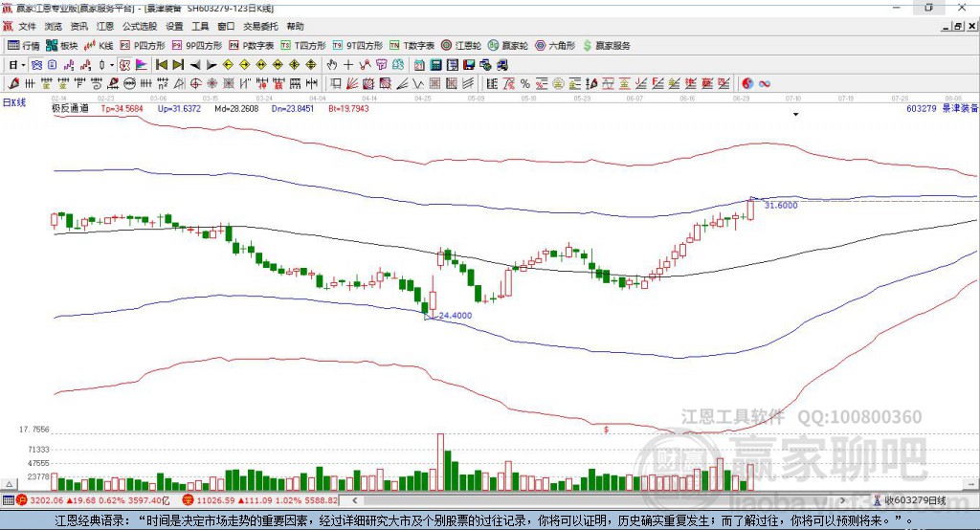This screenshot has width=980, height=530.
Task: Select the protractor angle tool icon
Action: (179, 83)
